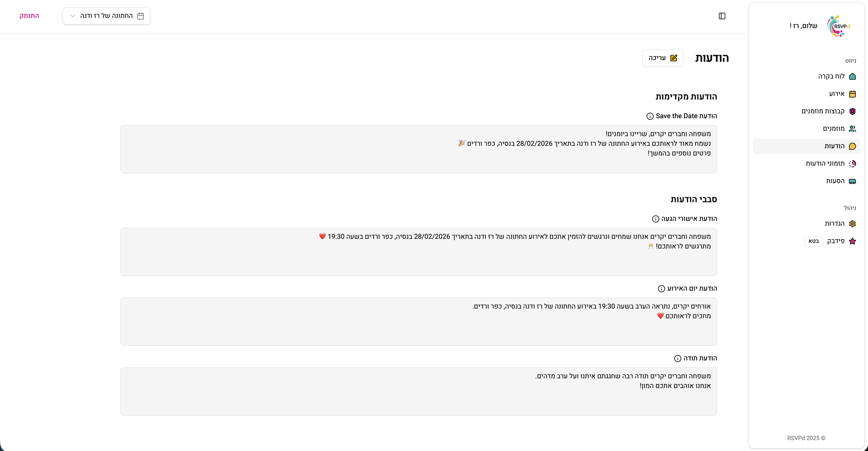
Task: Click the הסעות bus icon
Action: (852, 182)
